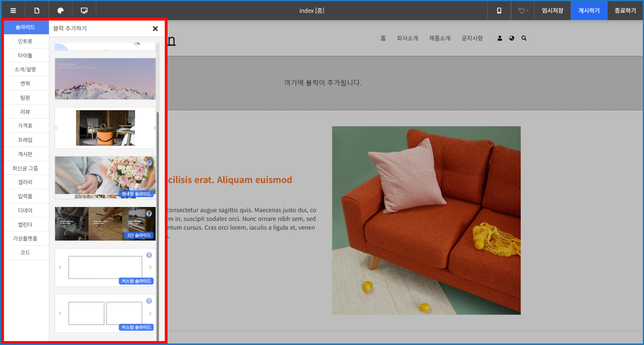Image resolution: width=644 pixels, height=345 pixels.
Task: Click the 게시하기 publish button
Action: [x=589, y=11]
